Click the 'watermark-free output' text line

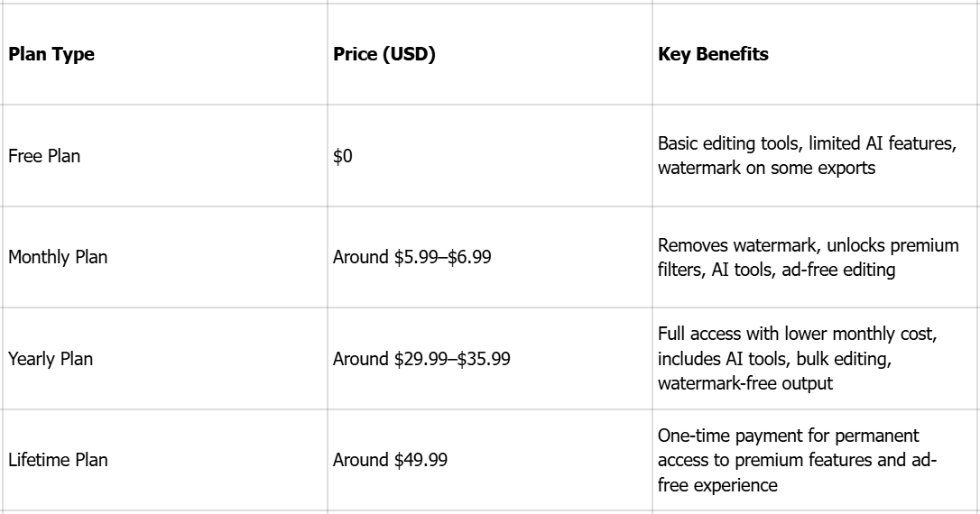click(x=744, y=383)
